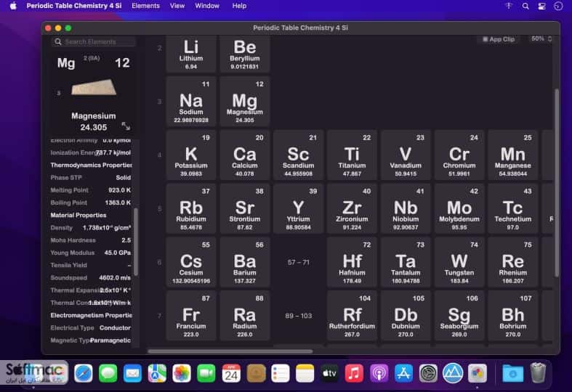Open Trash in the Dock
Viewport: 572px width, 392px height.
(x=538, y=373)
